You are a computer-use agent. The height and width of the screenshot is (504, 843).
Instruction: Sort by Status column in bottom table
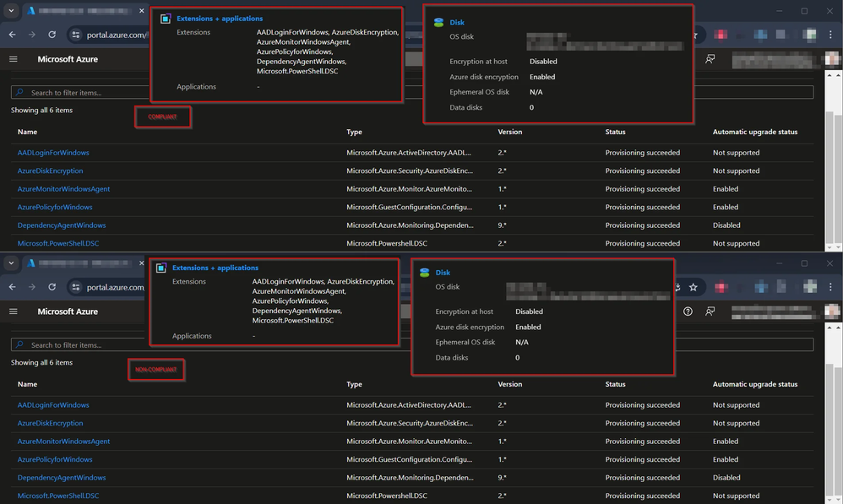pyautogui.click(x=615, y=384)
